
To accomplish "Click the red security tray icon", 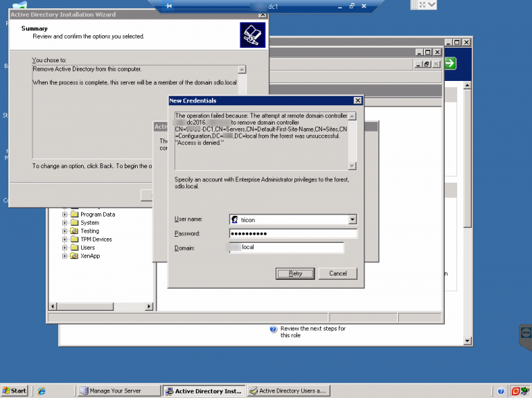I will click(515, 391).
